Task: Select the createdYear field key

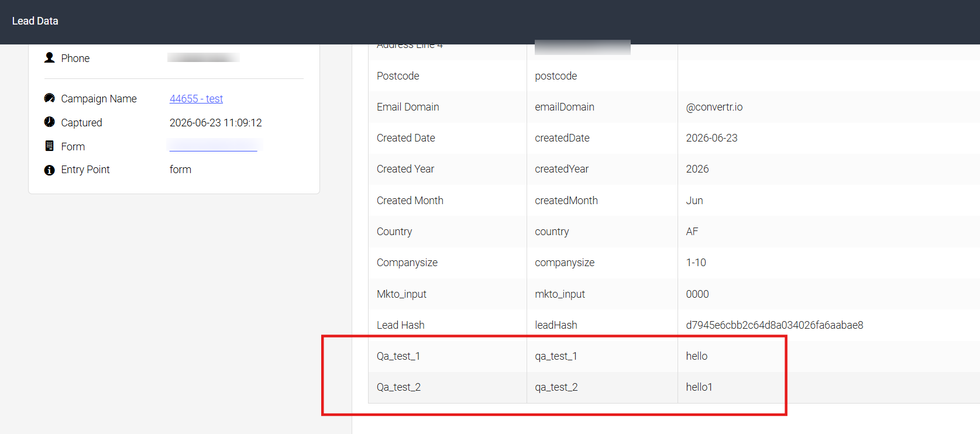Action: 562,169
